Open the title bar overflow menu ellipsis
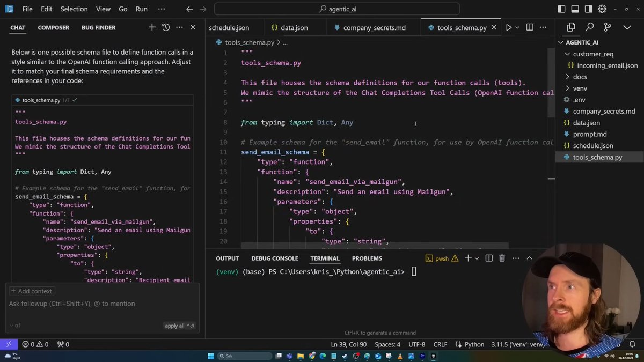This screenshot has width=644, height=362. [161, 9]
